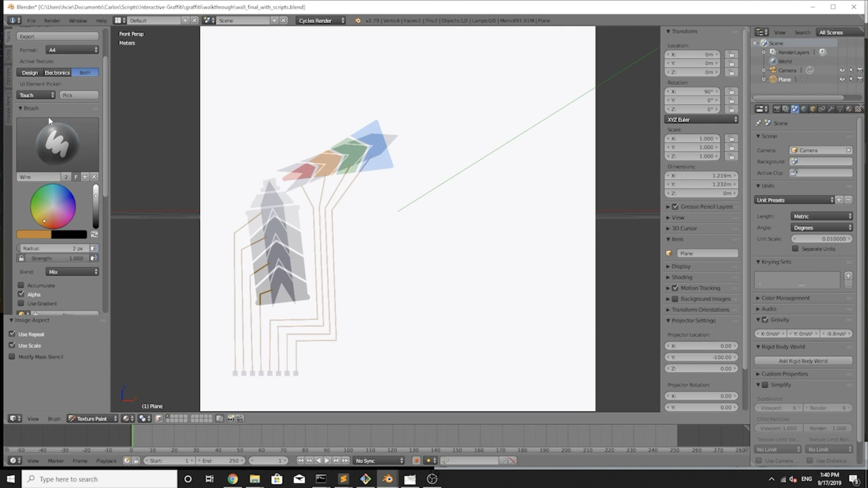Click the pin icon next to Scene
This screenshot has height=488, width=868.
tap(759, 123)
